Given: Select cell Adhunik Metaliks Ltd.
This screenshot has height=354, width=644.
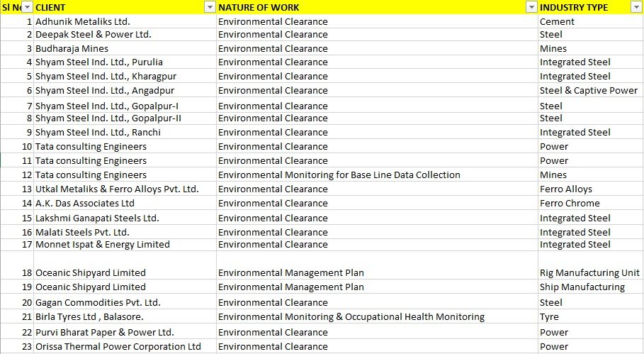Looking at the screenshot, I should [x=125, y=21].
